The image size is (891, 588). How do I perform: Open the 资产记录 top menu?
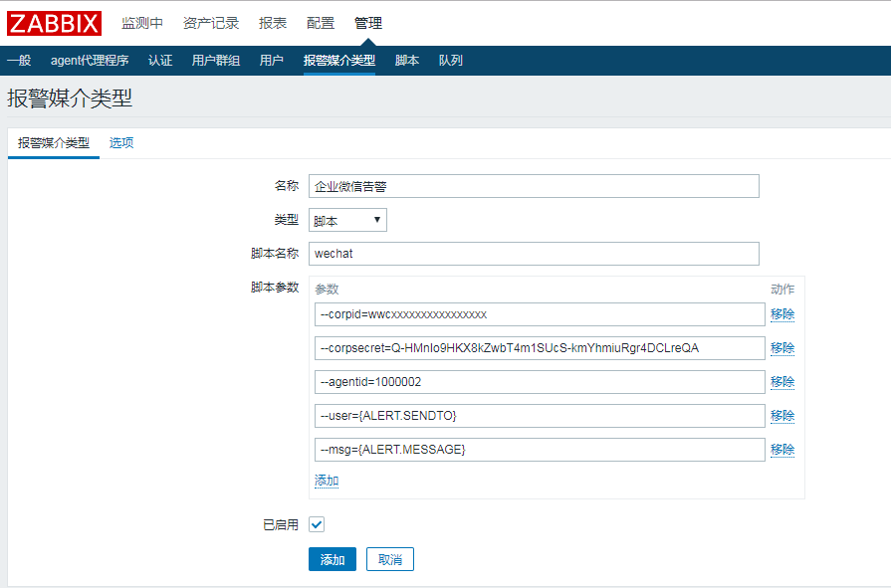[210, 23]
